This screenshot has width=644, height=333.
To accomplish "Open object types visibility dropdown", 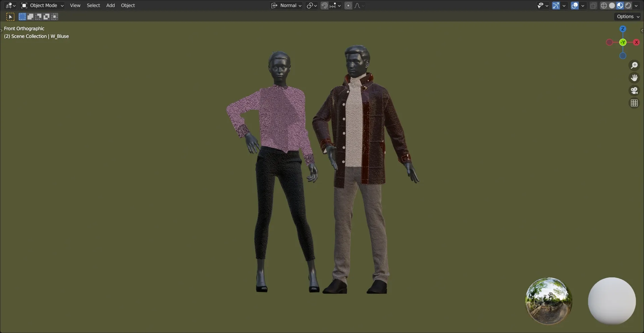I will pos(542,5).
